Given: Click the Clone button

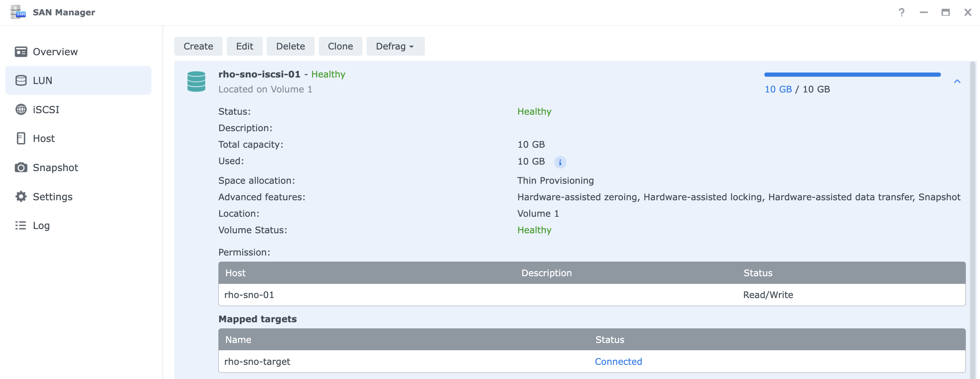Looking at the screenshot, I should 340,46.
